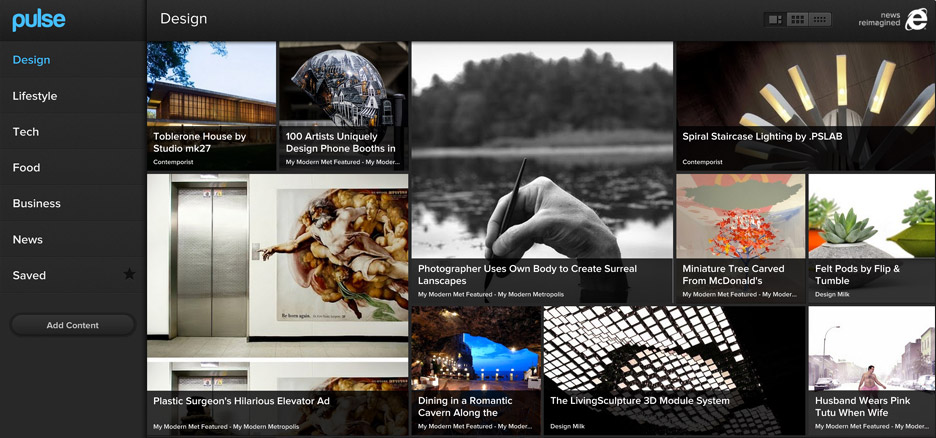Open the Design category

31,60
